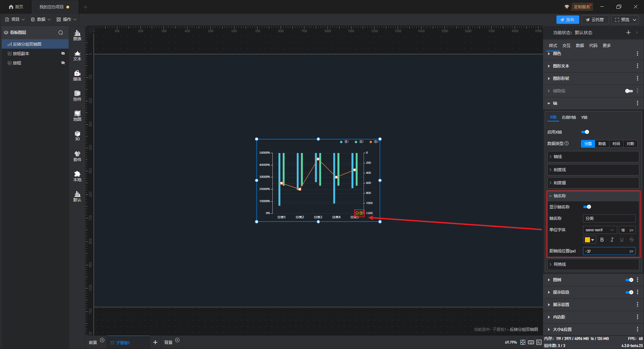Apply strikethrough to axis name font
This screenshot has height=349, width=644.
point(632,240)
